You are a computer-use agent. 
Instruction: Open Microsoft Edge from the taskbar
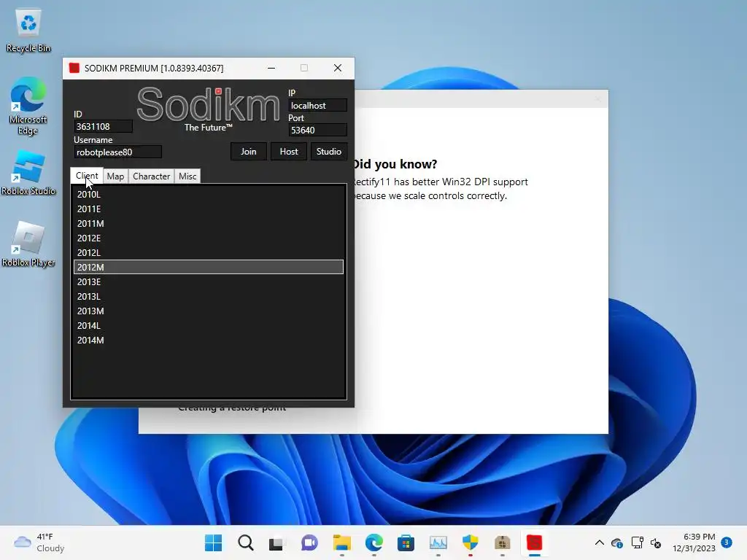374,542
